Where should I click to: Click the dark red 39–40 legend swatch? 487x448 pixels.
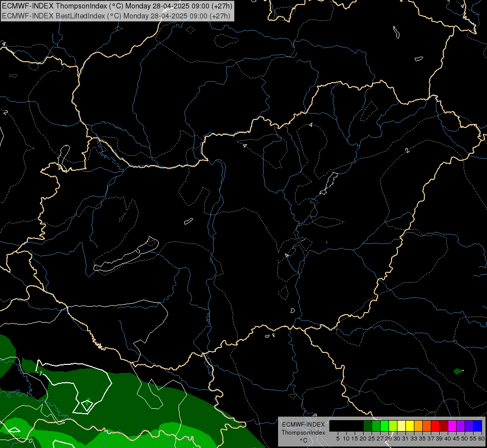click(444, 426)
